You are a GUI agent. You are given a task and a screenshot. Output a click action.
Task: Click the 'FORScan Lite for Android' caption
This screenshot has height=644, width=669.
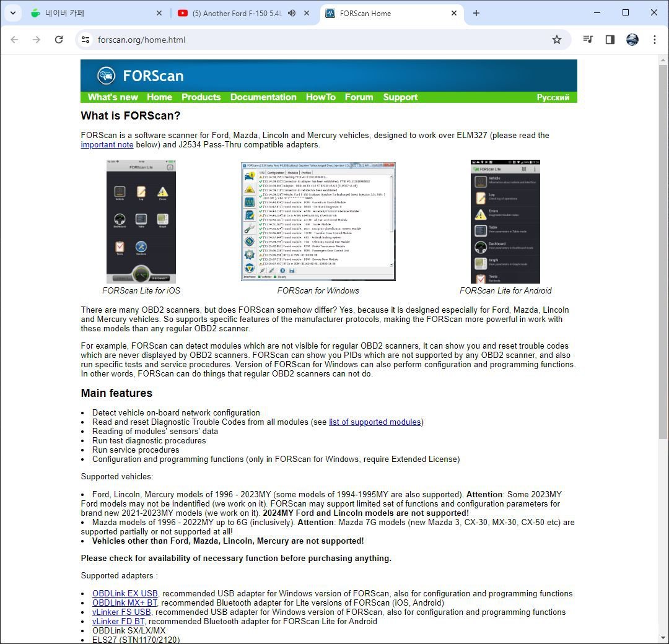(x=505, y=291)
